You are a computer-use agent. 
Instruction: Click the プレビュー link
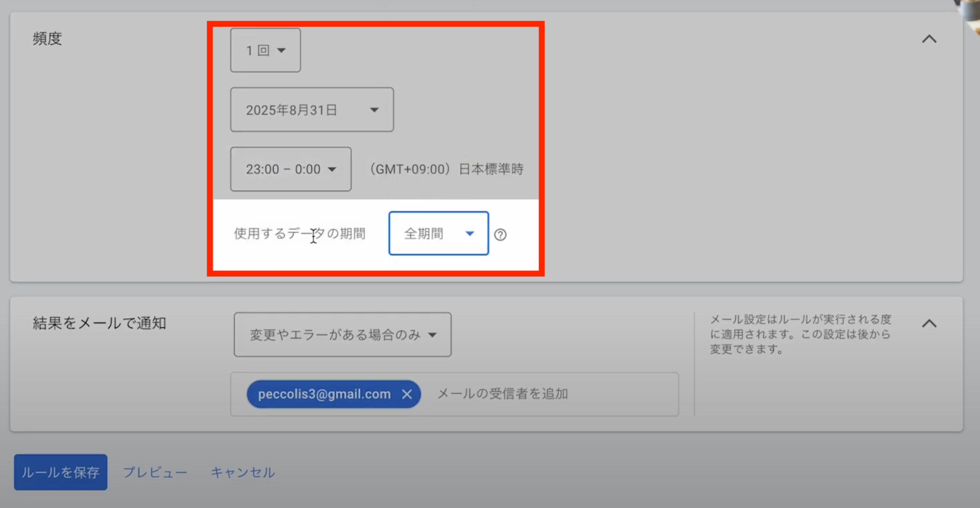pyautogui.click(x=155, y=472)
